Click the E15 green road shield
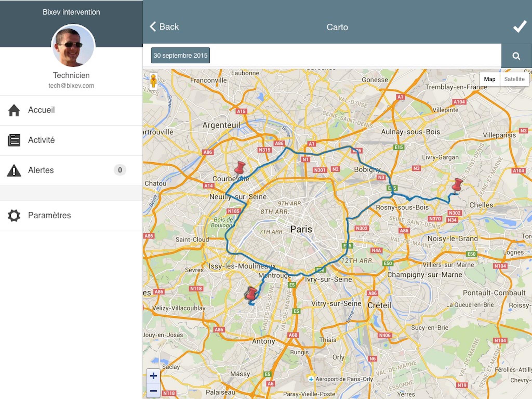Screen dimensions: 532x399 click(399, 147)
